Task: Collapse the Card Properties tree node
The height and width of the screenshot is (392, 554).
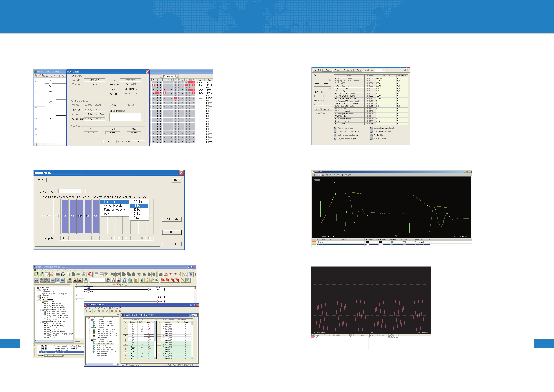Action: (38, 300)
